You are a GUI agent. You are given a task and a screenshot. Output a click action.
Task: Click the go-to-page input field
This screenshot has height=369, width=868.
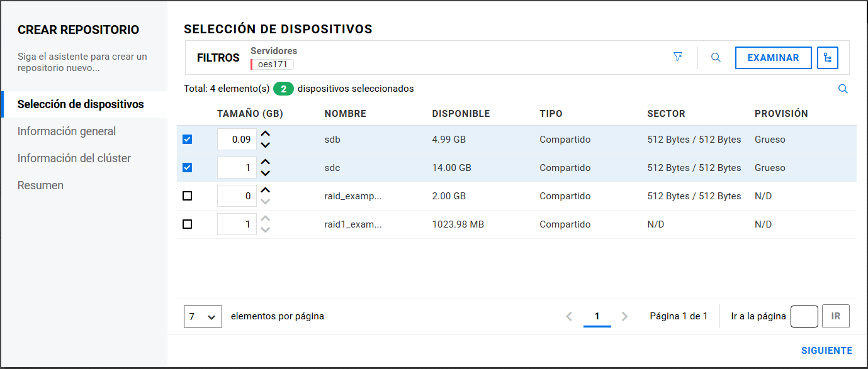tap(804, 317)
